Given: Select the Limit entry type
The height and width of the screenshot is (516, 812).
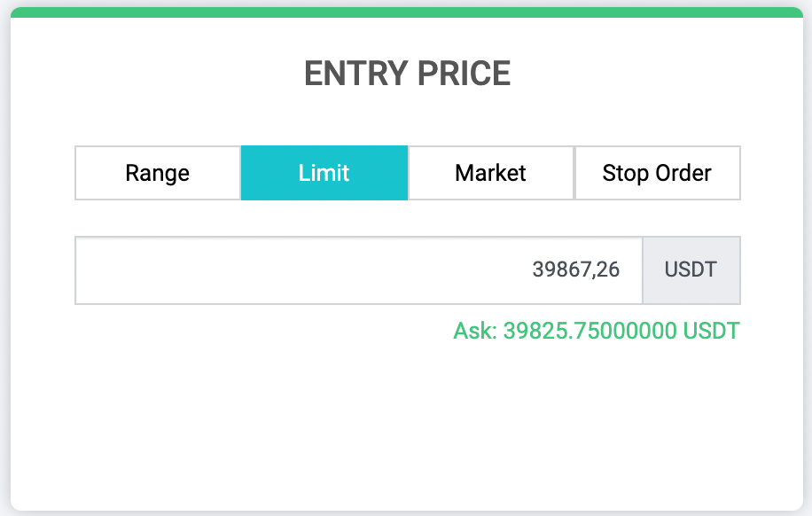Looking at the screenshot, I should 324,173.
